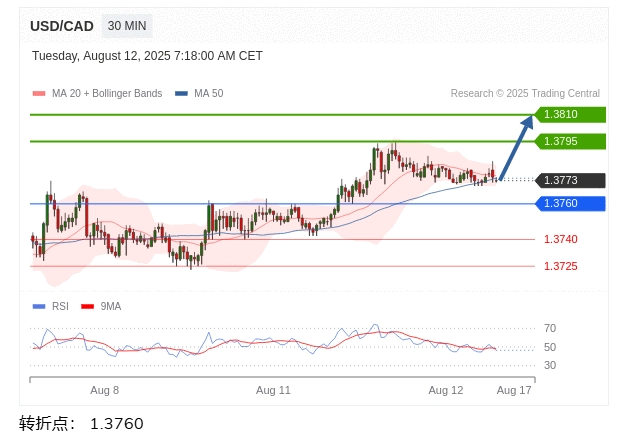Click the RSI legend label

point(60,306)
